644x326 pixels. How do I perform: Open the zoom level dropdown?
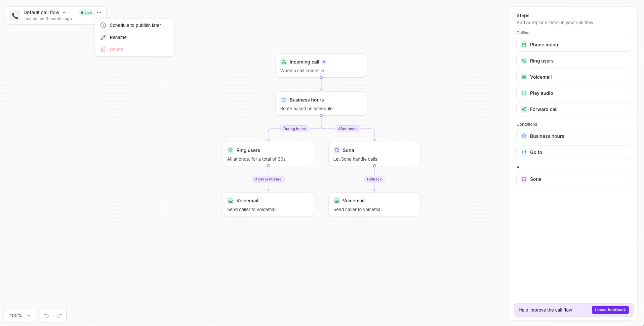pos(19,316)
